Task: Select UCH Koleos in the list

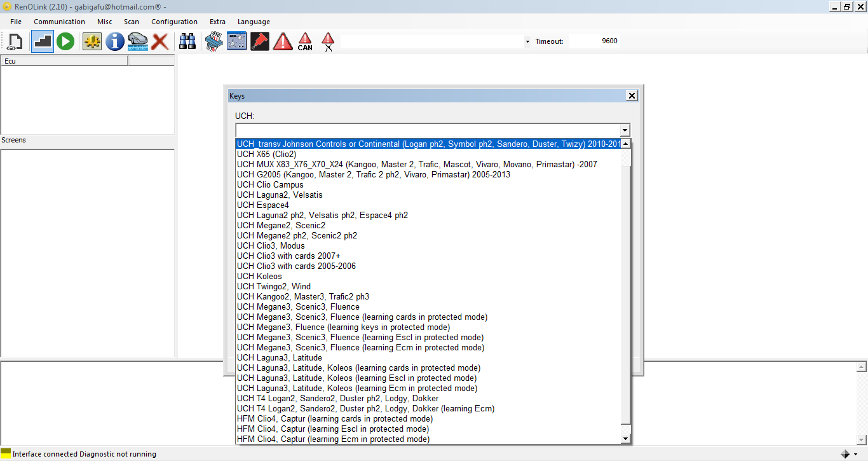Action: 428,276
